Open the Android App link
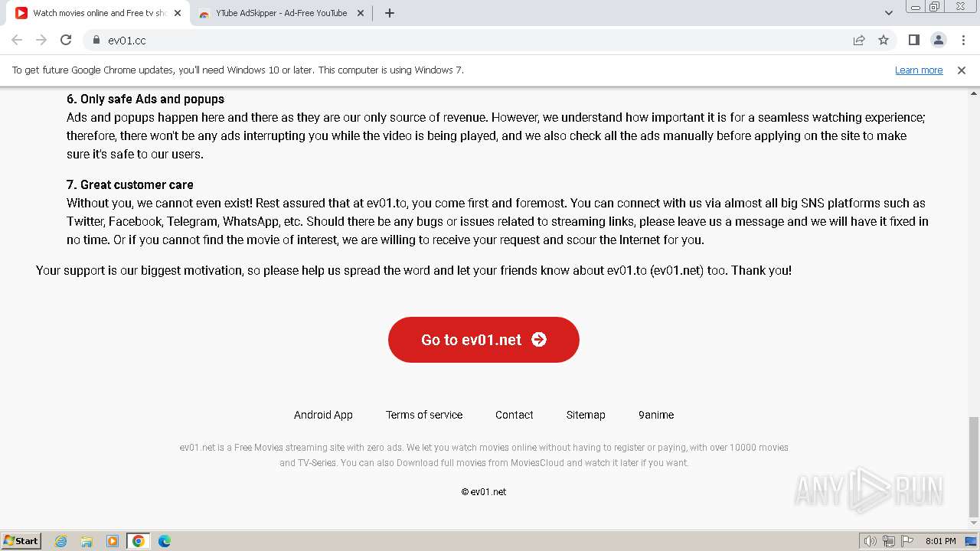Screen dimensions: 980x551 [323, 415]
